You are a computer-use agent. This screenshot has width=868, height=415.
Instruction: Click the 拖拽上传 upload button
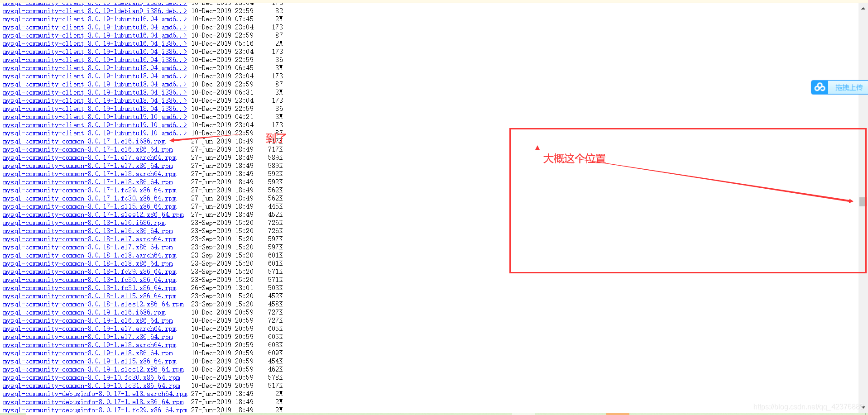pyautogui.click(x=849, y=88)
